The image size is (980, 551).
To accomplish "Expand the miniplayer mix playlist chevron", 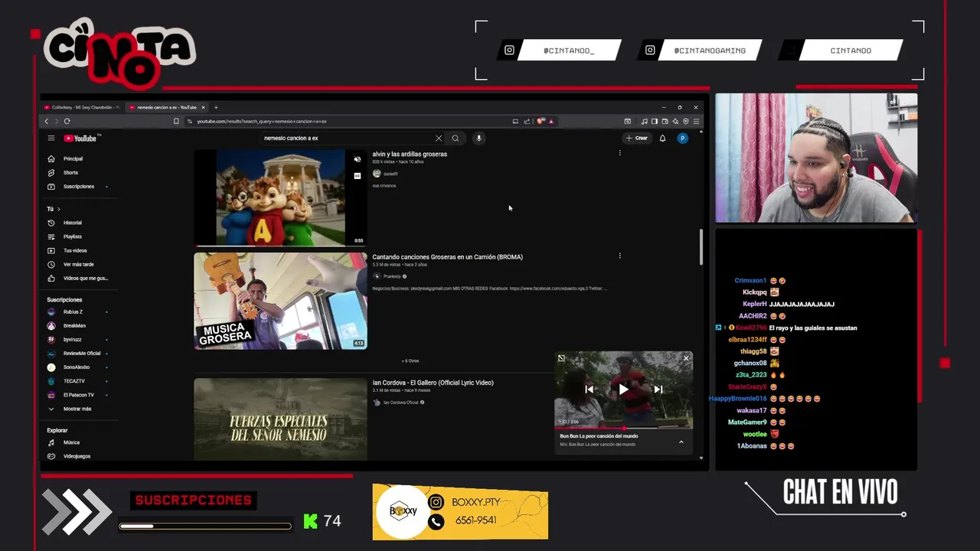I will [x=681, y=442].
